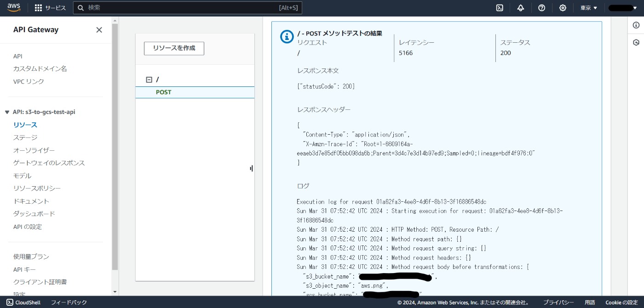Click the 'Method request query string' log line
Screen dimensions: 644x308
click(391, 248)
